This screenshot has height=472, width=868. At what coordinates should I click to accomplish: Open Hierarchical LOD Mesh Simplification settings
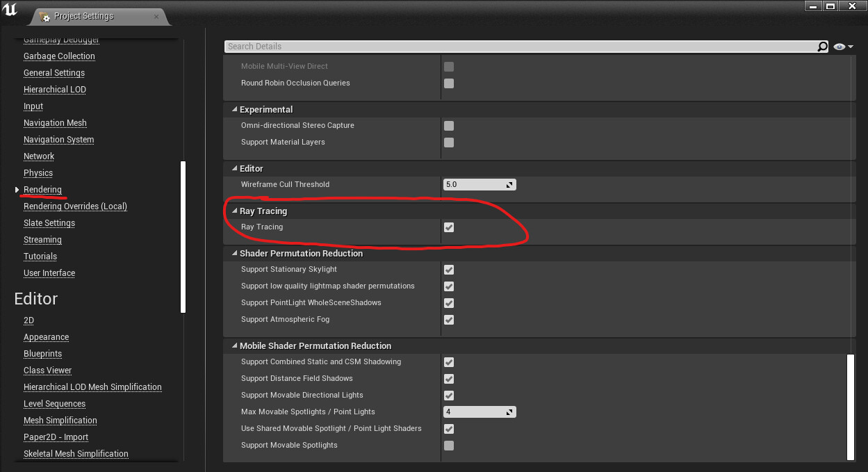[x=92, y=387]
